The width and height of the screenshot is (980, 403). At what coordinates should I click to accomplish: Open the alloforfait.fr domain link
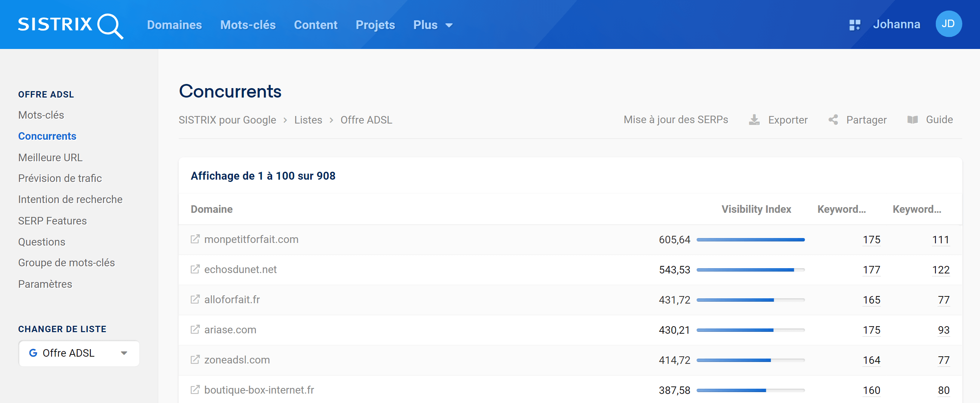tap(232, 299)
